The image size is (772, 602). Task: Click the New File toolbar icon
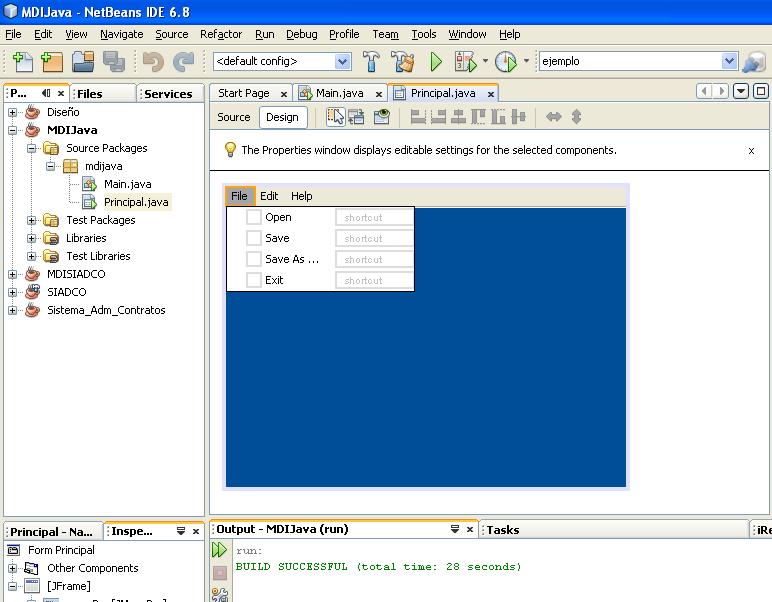coord(23,62)
